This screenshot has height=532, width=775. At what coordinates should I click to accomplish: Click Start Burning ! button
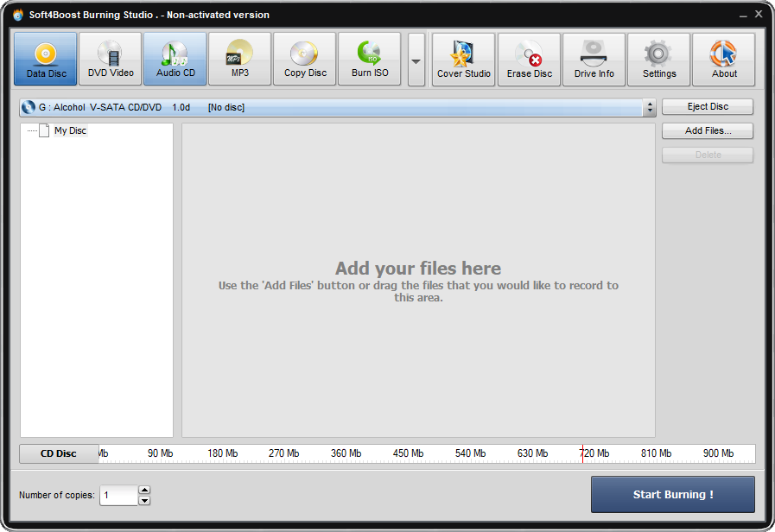pos(673,495)
